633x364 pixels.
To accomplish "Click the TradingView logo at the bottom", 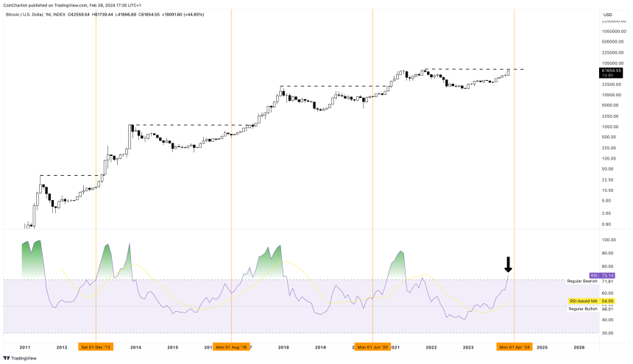I will 20,358.
